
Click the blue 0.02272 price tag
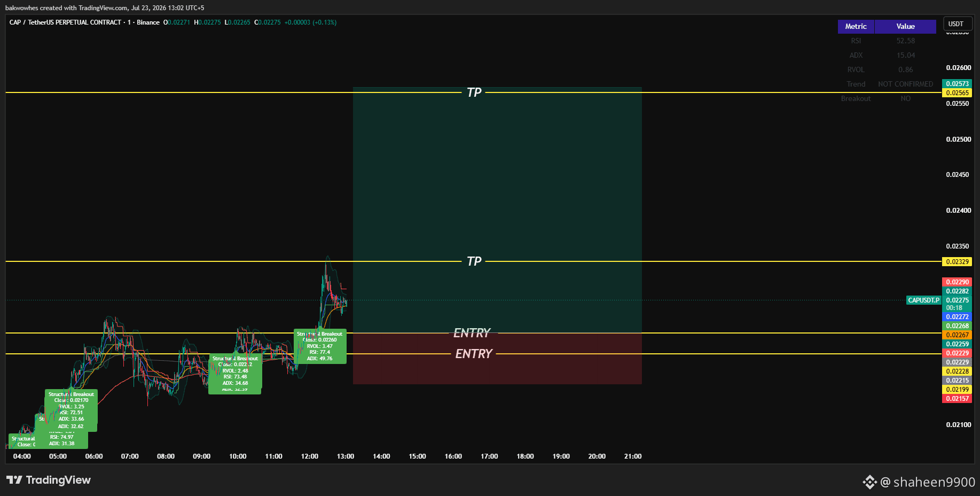pos(957,317)
